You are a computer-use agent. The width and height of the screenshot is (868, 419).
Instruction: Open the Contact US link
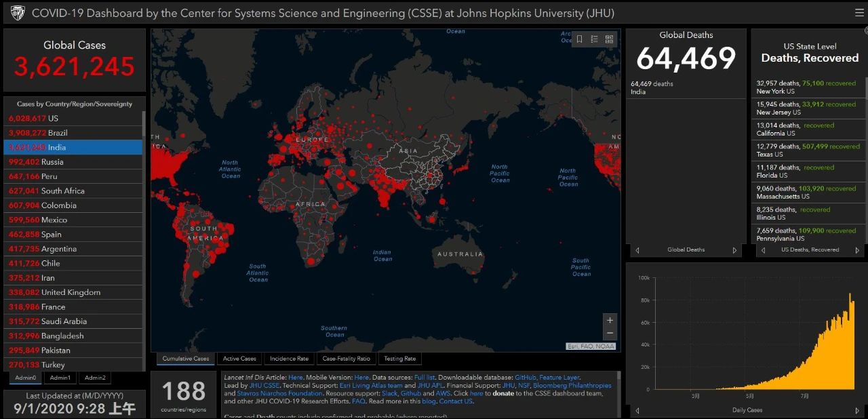[x=456, y=401]
